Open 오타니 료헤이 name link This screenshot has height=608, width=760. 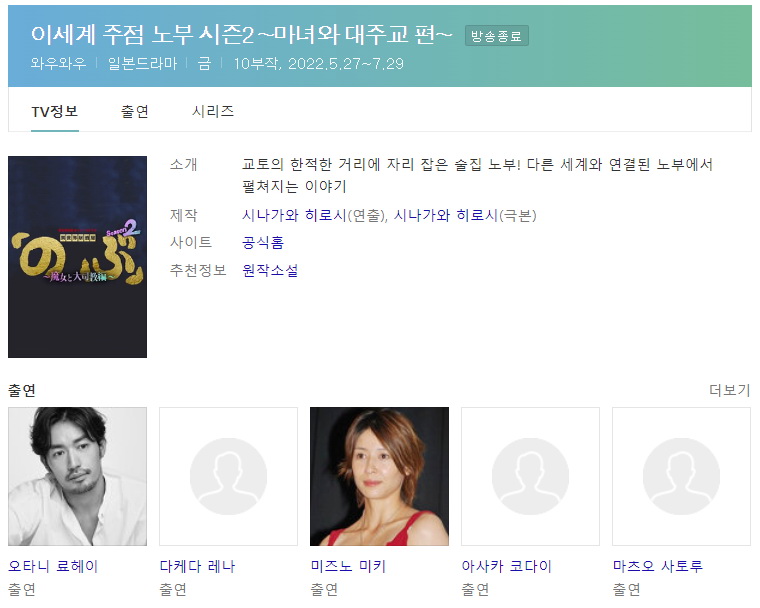coord(53,566)
